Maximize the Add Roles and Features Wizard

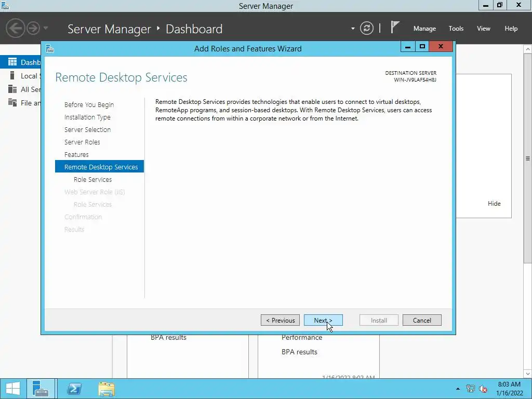[422, 46]
